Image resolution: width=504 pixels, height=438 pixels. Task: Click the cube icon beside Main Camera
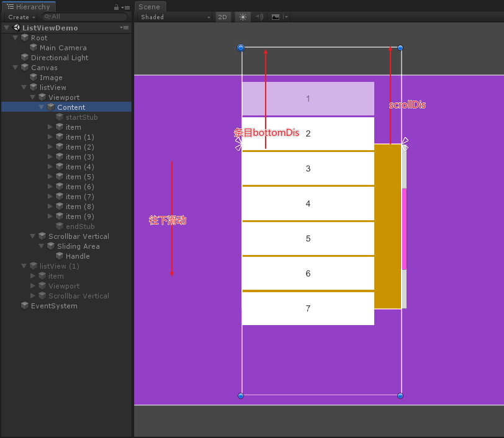click(x=34, y=48)
